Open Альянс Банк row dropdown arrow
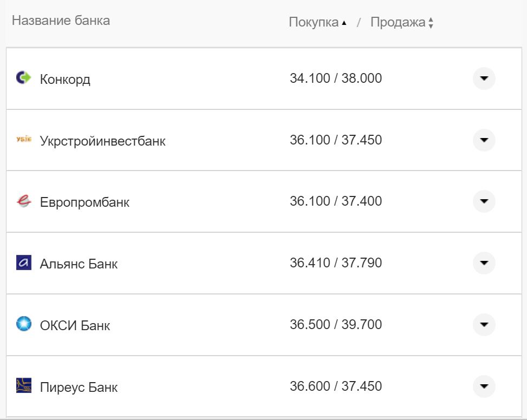The width and height of the screenshot is (527, 420). [x=484, y=263]
